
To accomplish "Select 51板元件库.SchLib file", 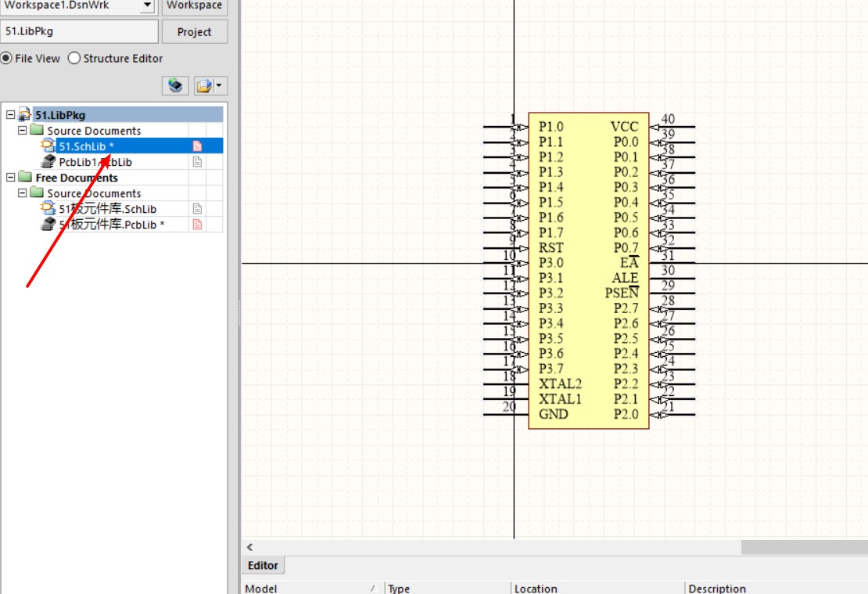I will click(107, 209).
